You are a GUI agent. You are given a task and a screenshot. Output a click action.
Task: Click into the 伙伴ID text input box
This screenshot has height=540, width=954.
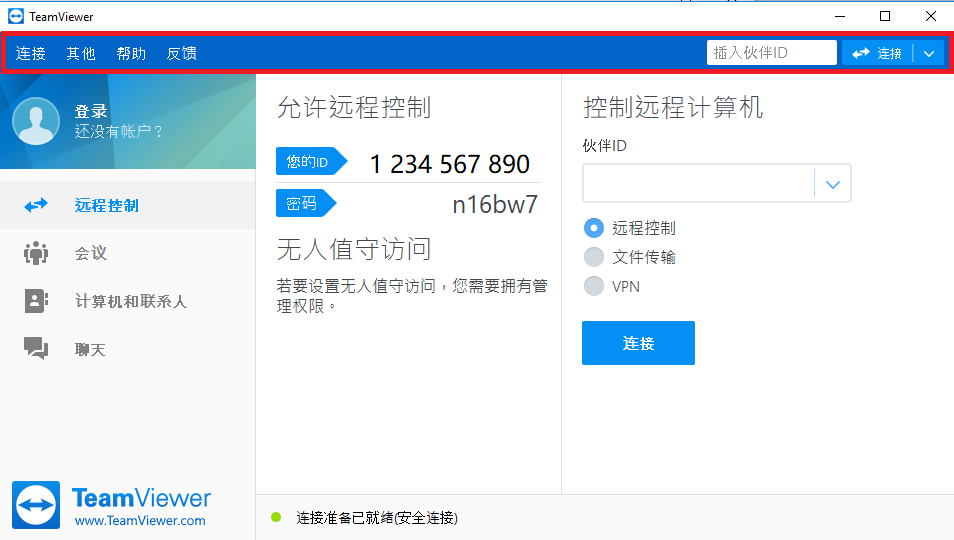coord(698,184)
